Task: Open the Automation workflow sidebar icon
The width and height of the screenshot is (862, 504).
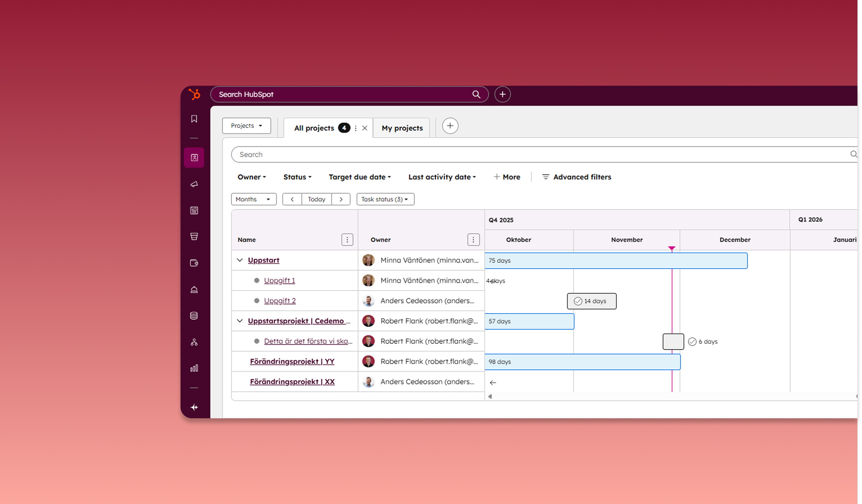Action: 194,342
